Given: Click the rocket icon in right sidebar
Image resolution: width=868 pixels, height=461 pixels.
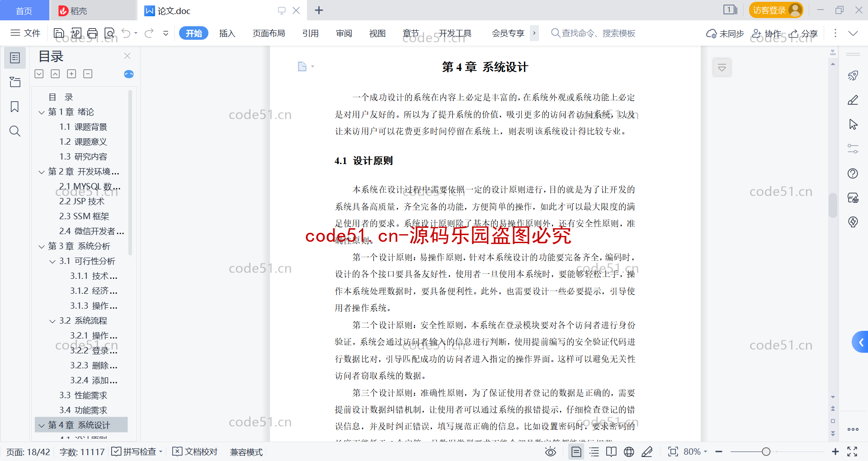Looking at the screenshot, I should click(853, 75).
